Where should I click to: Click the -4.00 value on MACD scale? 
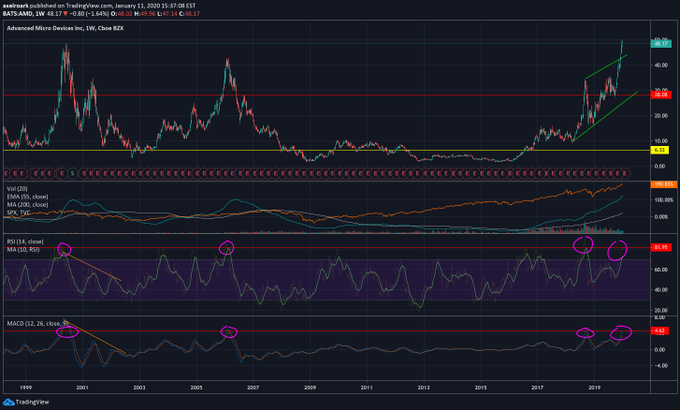point(661,366)
